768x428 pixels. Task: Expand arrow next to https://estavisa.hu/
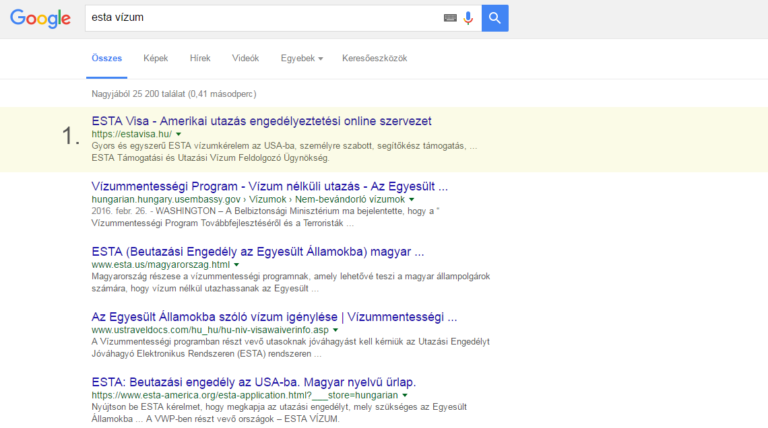coord(179,134)
